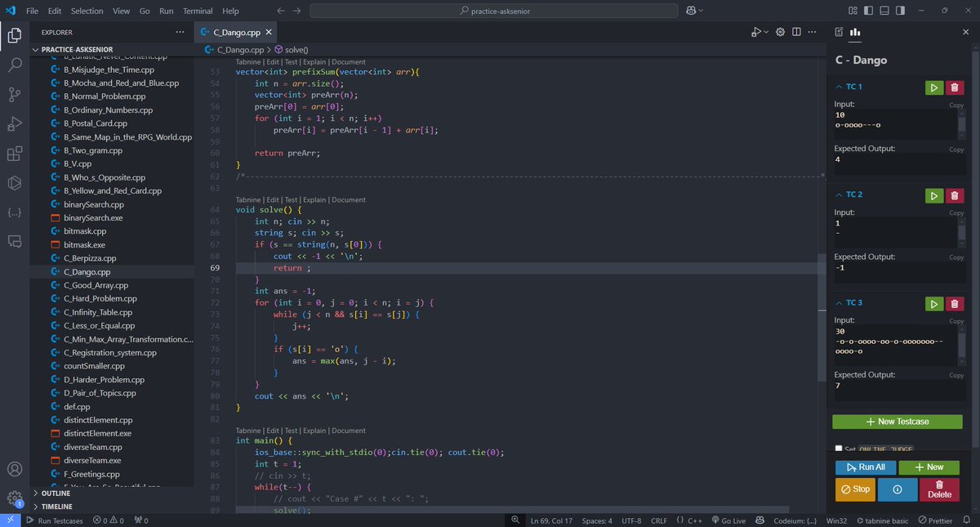Open the Run or Debug dropdown arrow
The image size is (980, 527).
[x=767, y=32]
